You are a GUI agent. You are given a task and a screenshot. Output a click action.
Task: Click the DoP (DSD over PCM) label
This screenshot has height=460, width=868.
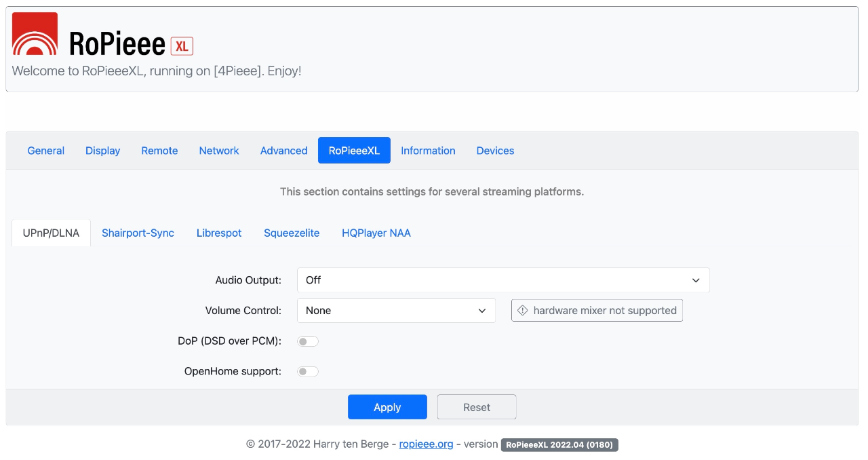(229, 341)
